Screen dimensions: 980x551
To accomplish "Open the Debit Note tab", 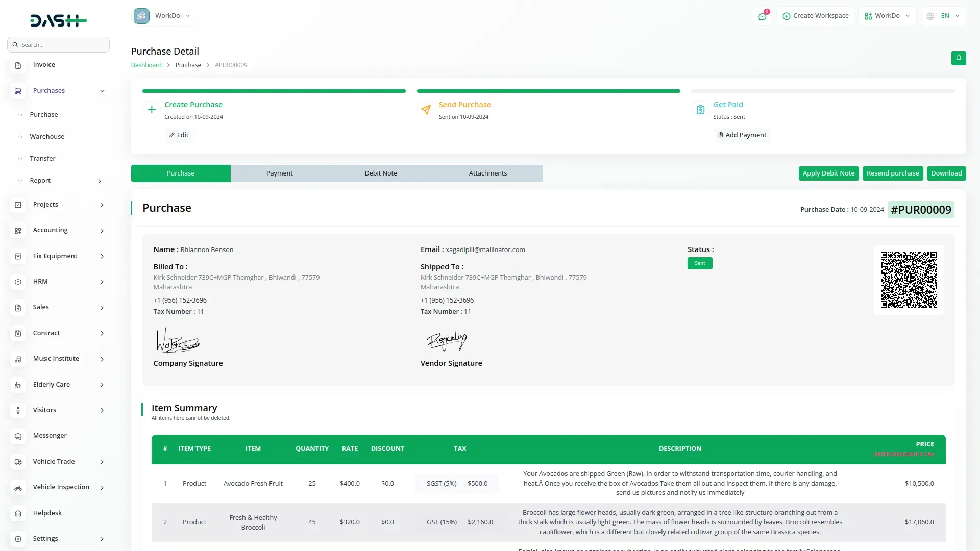I will point(380,173).
